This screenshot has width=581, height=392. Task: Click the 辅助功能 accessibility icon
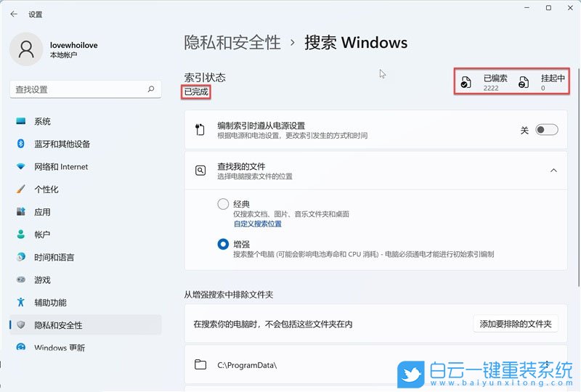pyautogui.click(x=21, y=302)
